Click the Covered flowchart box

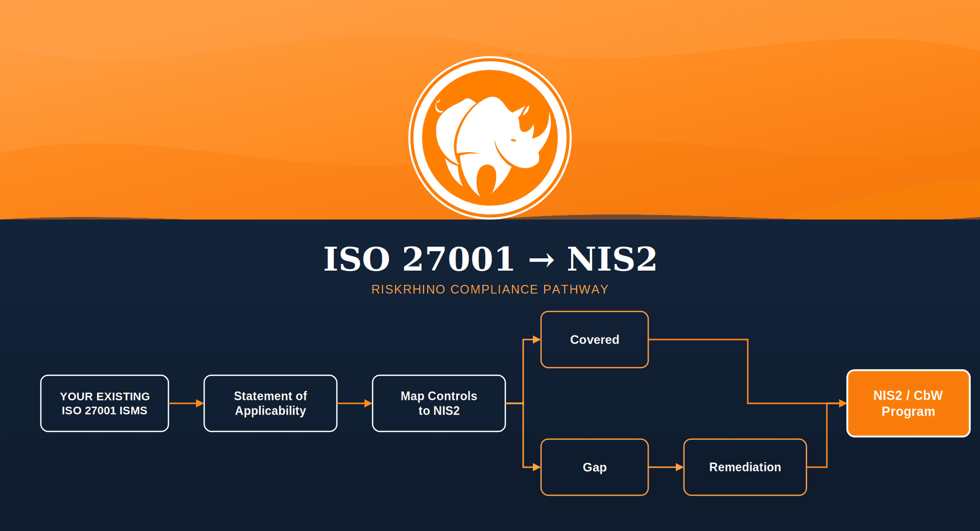[x=595, y=340]
